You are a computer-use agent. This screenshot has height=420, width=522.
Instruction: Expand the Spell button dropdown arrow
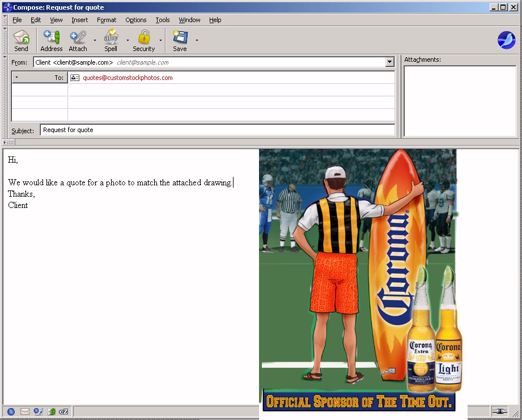click(x=128, y=40)
